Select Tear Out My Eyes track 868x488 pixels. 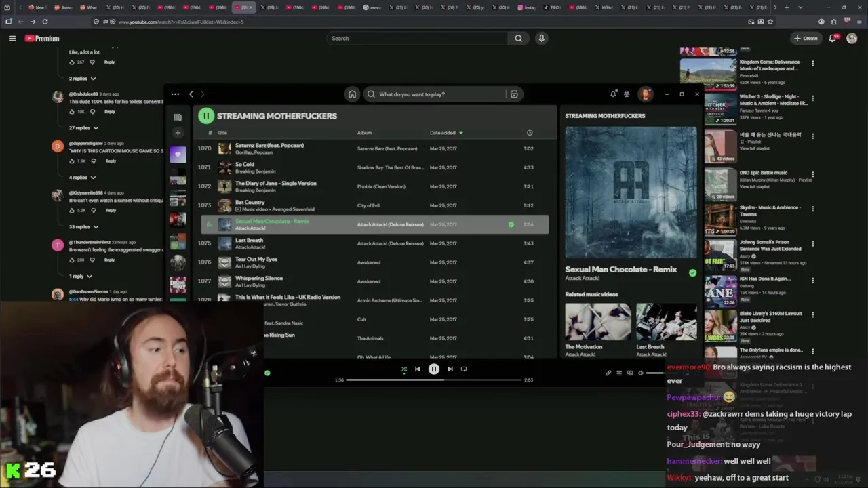(x=374, y=262)
